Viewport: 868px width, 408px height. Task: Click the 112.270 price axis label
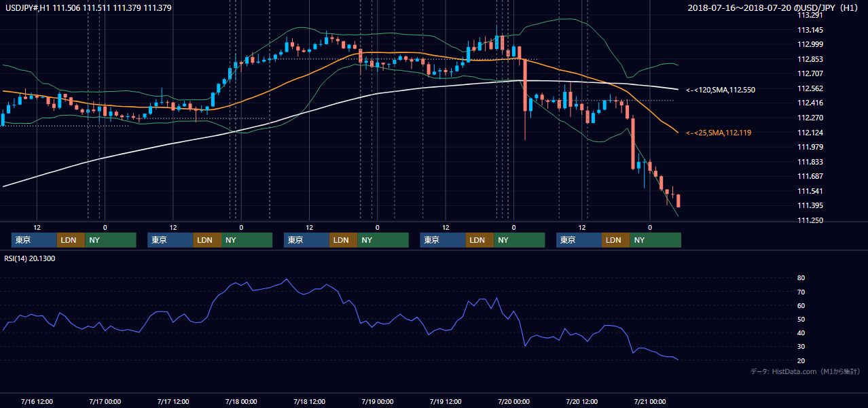click(x=810, y=118)
